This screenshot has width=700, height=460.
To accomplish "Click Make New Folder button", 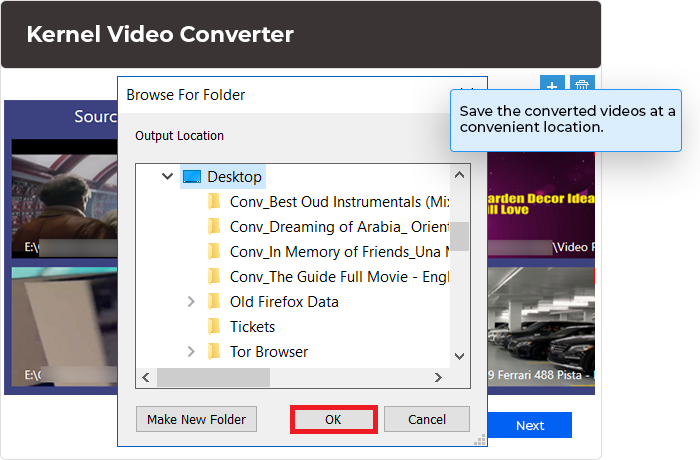I will coord(196,419).
